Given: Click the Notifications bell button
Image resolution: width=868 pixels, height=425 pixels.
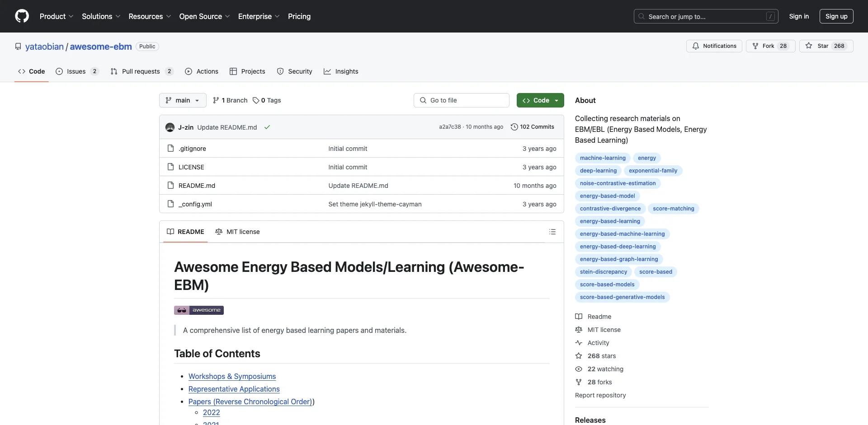Looking at the screenshot, I should coord(714,46).
